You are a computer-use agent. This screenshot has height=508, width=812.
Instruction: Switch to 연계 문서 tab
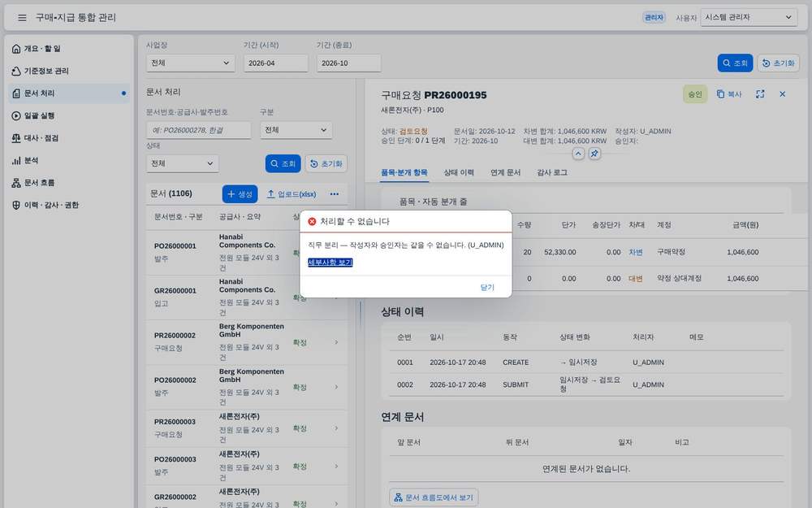pos(505,172)
